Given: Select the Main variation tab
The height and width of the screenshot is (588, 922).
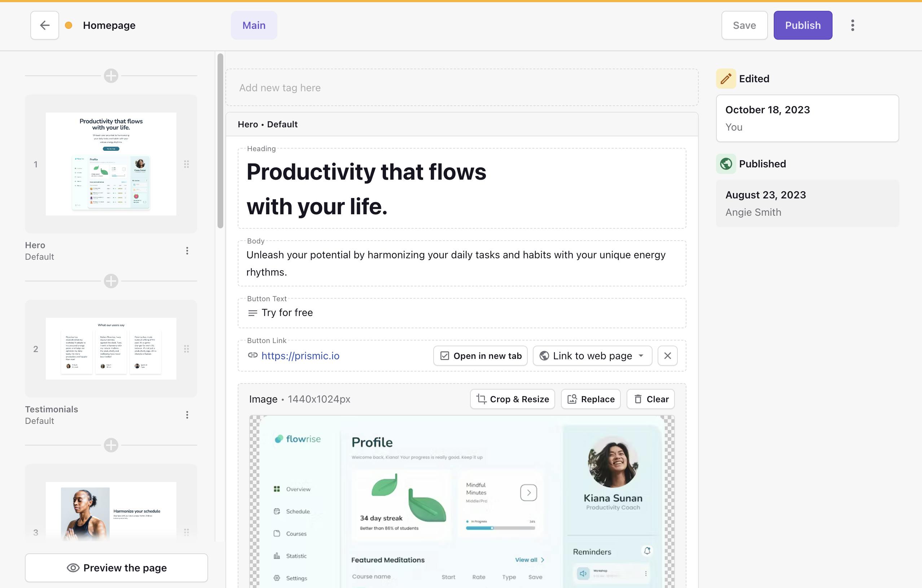Looking at the screenshot, I should (x=254, y=25).
